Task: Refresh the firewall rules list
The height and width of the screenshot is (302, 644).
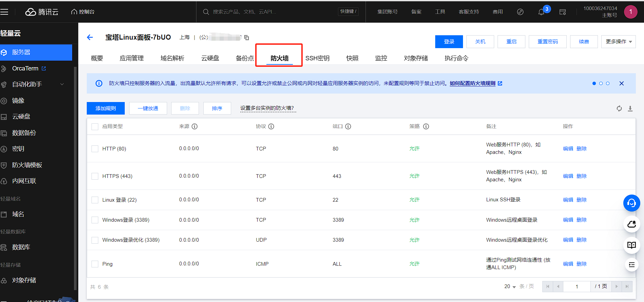Action: coord(619,108)
